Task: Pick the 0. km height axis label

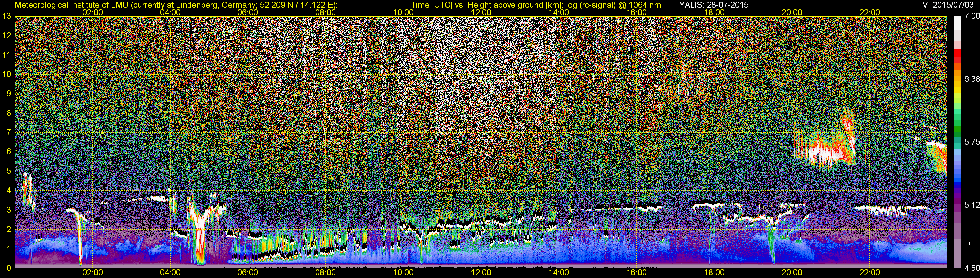Action: (9, 268)
